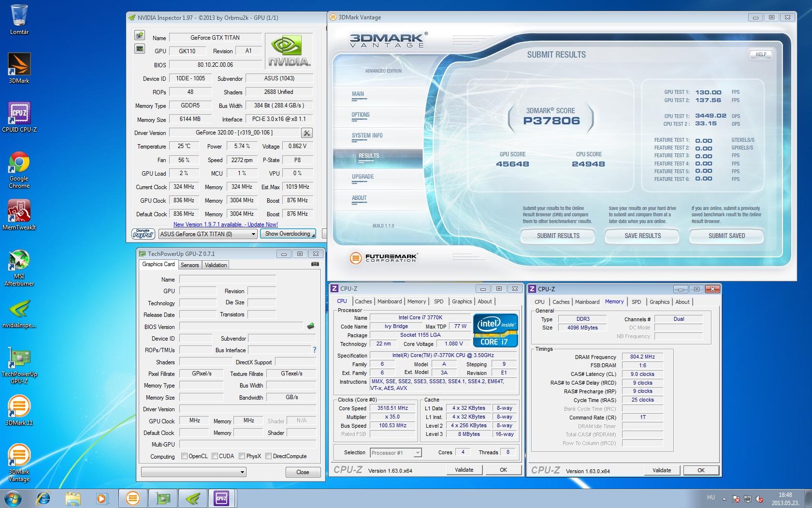
Task: Toggle the CUDA checkbox
Action: pos(215,456)
